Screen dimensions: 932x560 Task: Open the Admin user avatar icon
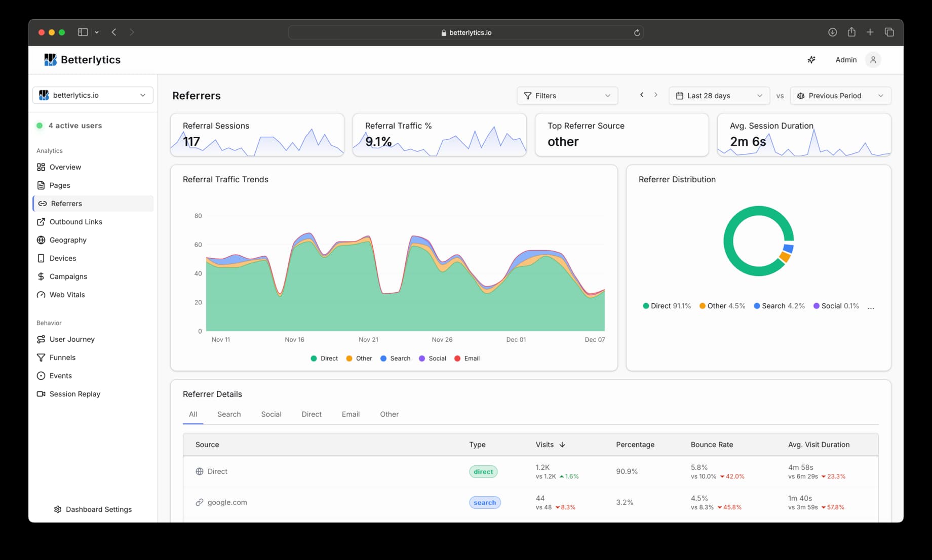(873, 60)
